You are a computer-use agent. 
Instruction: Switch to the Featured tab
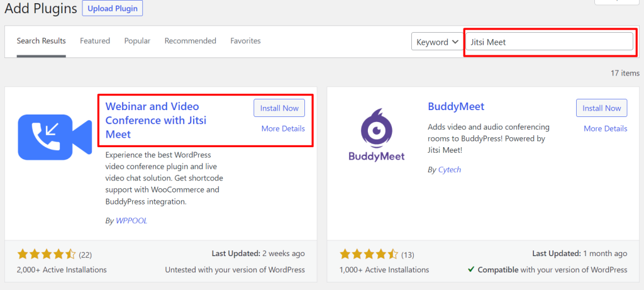95,41
